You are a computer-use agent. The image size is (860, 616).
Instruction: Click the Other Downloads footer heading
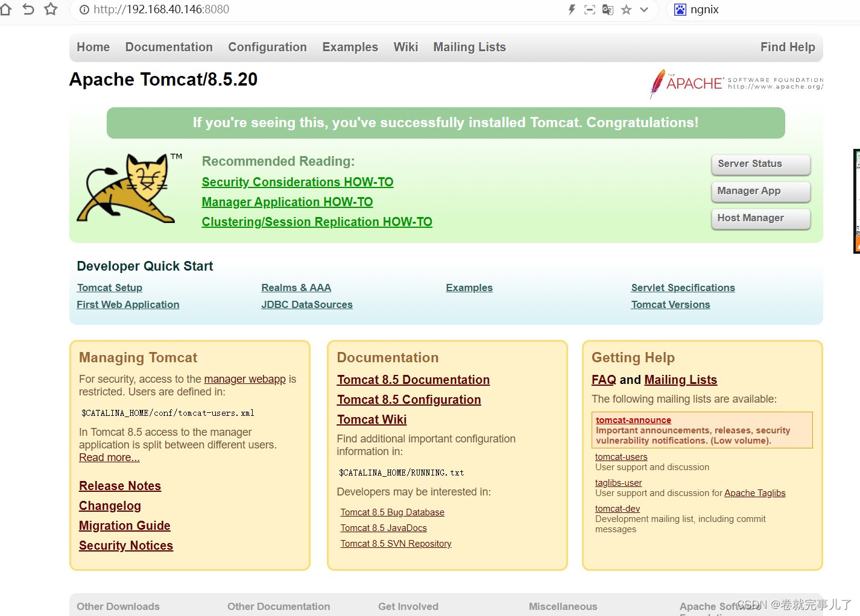[x=118, y=606]
